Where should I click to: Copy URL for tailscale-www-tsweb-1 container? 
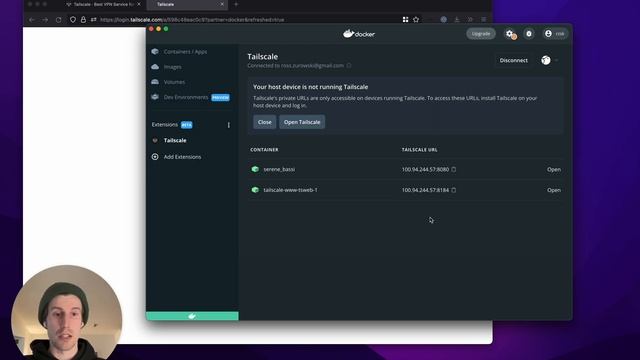[x=453, y=190]
